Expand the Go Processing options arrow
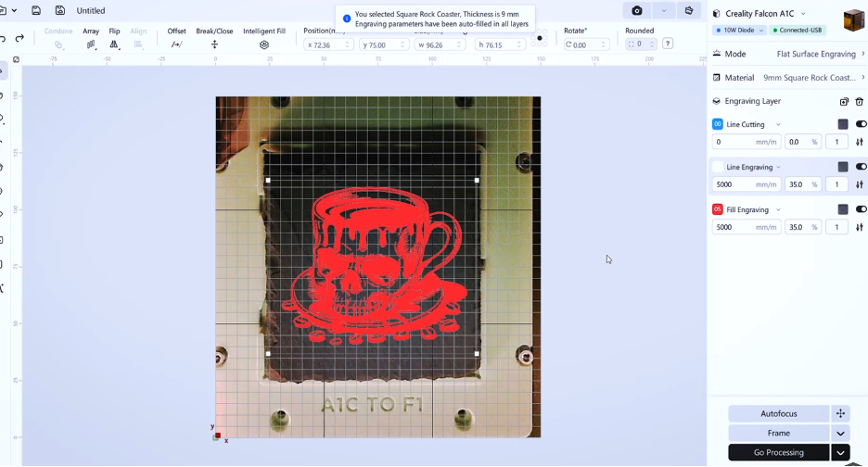The width and height of the screenshot is (868, 467). [840, 452]
